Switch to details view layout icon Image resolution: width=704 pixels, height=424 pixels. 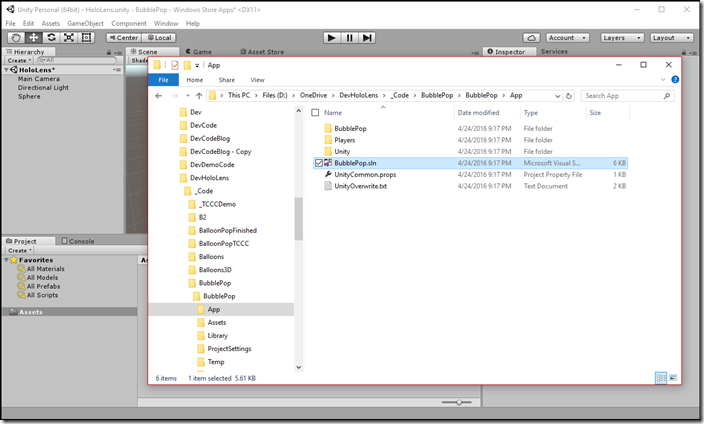pyautogui.click(x=661, y=378)
